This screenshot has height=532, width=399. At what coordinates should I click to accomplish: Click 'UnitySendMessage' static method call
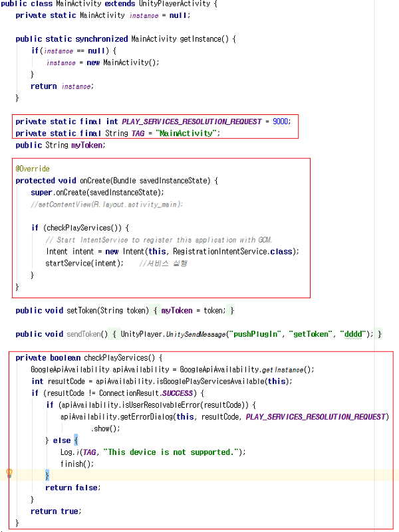(x=196, y=334)
